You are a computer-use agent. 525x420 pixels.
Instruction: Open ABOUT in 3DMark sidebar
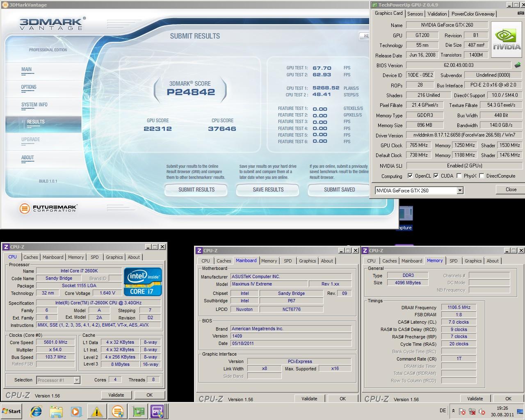tap(27, 157)
